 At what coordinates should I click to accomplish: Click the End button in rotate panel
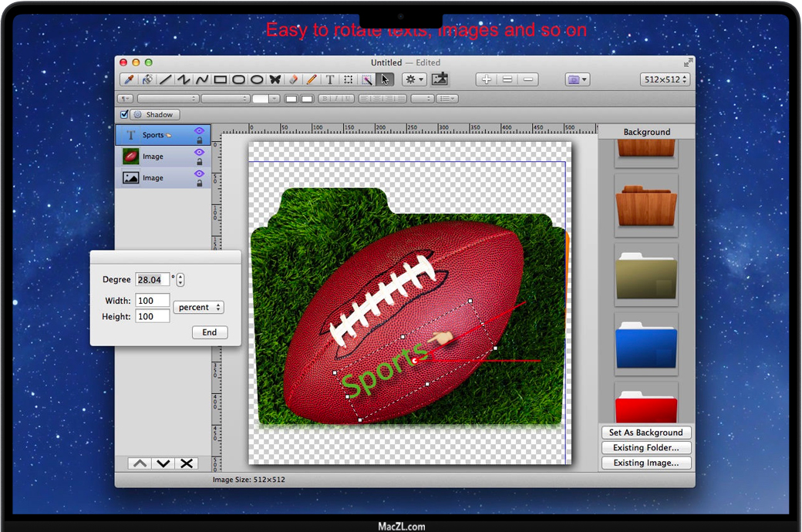[210, 332]
